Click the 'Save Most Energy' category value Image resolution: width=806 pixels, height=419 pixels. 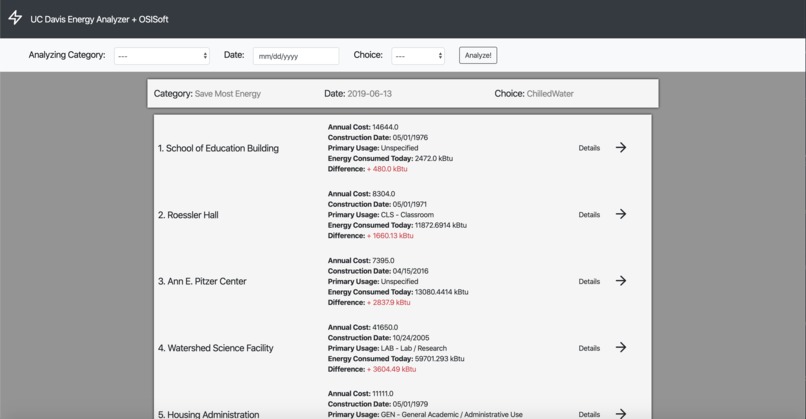[x=228, y=94]
